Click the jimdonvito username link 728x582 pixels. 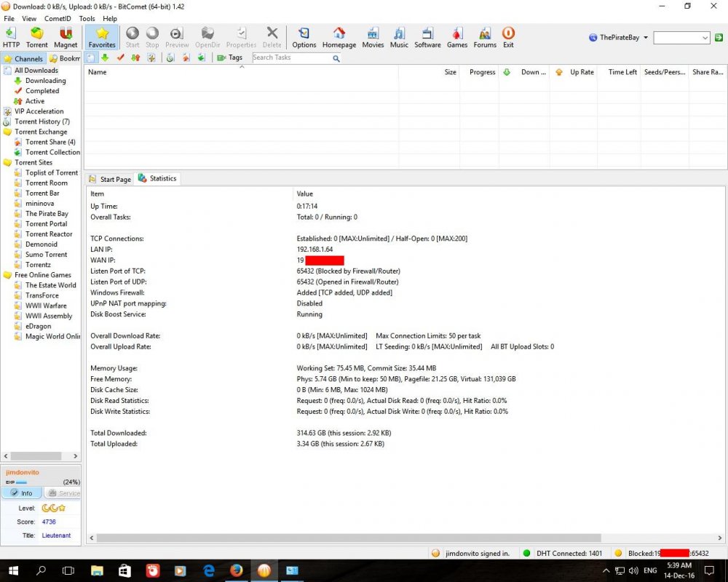[x=23, y=472]
